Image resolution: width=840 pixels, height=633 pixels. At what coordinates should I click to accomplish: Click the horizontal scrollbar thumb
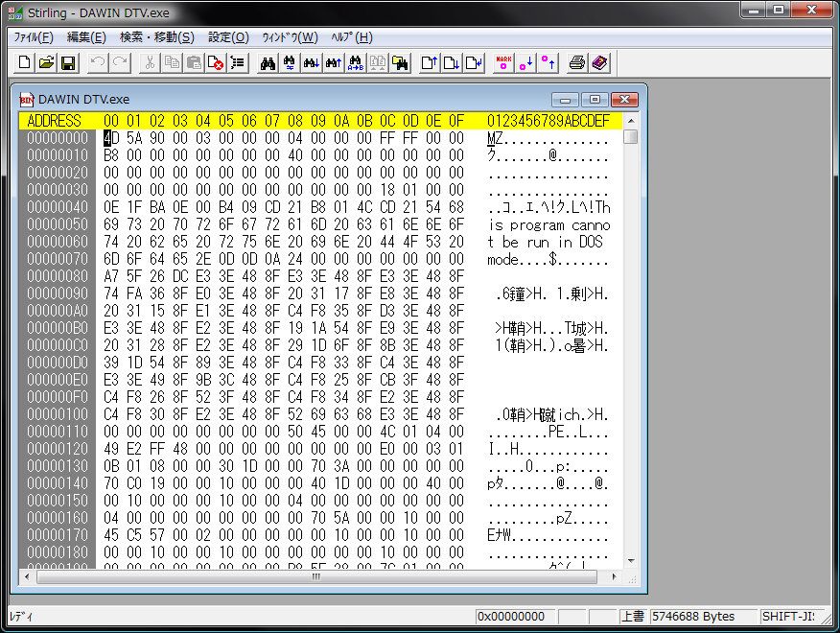tap(316, 576)
